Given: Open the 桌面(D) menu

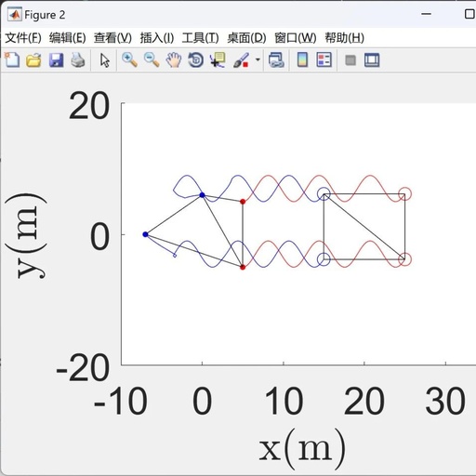Looking at the screenshot, I should [x=246, y=38].
